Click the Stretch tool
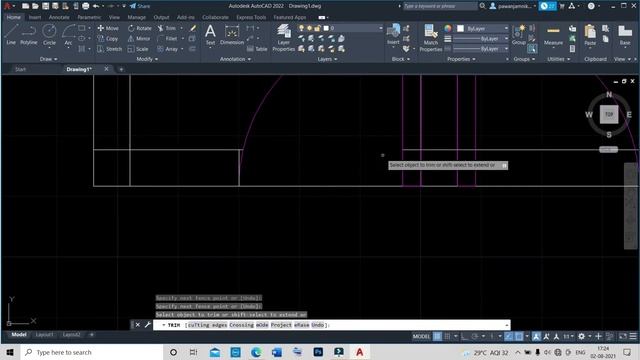The height and width of the screenshot is (360, 640). coord(109,49)
